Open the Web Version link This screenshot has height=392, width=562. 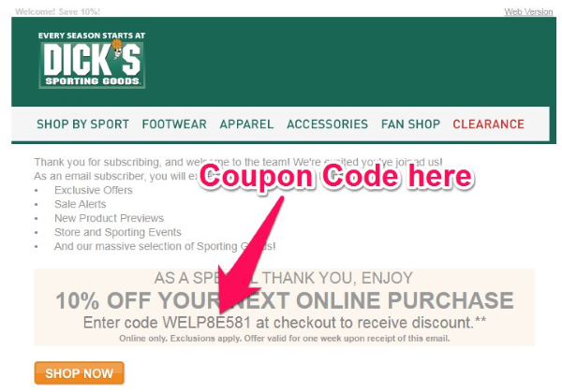528,12
